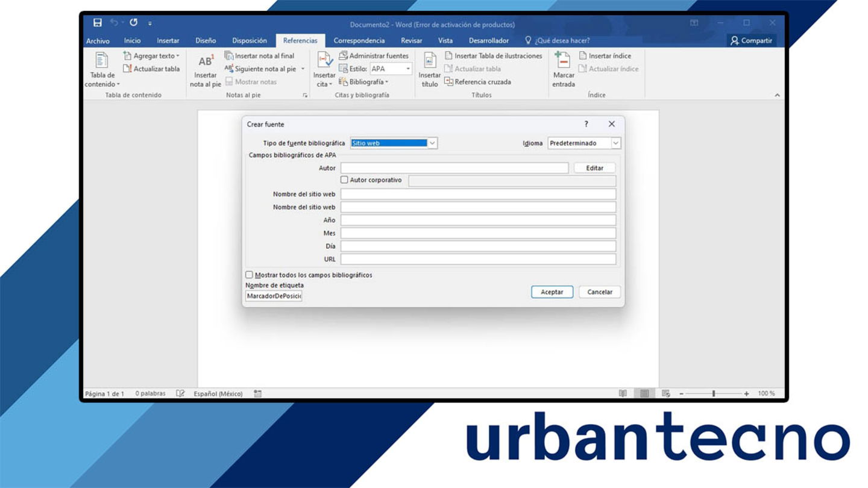Click the zoom out minus button

[x=682, y=393]
